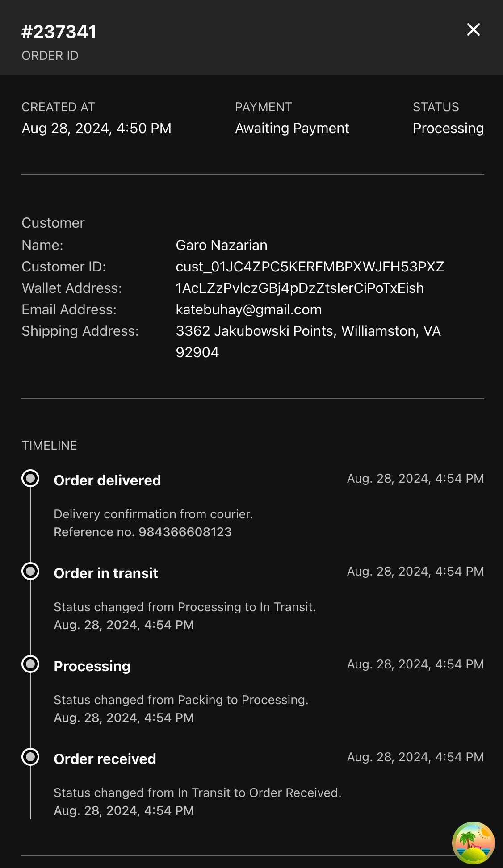The width and height of the screenshot is (503, 868).
Task: Click the Order delivered timeline marker
Action: [30, 479]
